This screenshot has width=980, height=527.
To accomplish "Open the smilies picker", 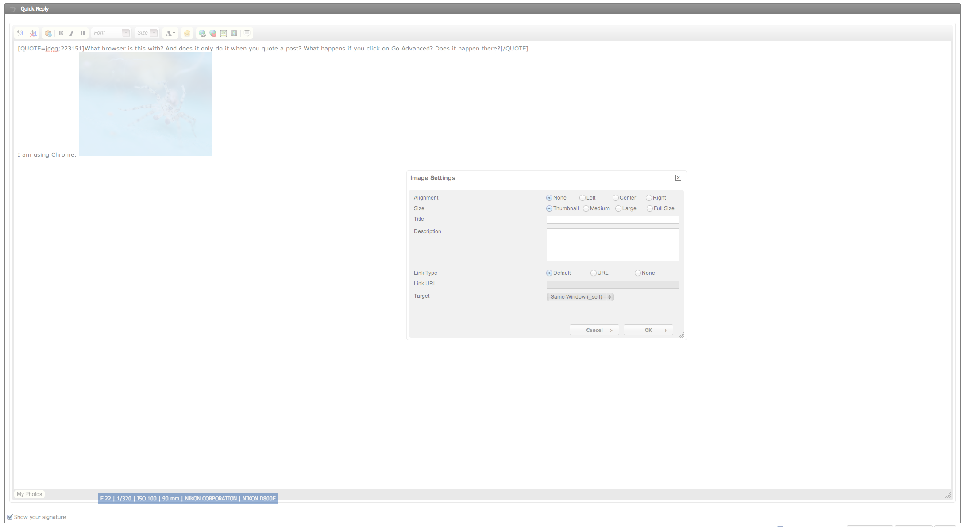I will [187, 33].
